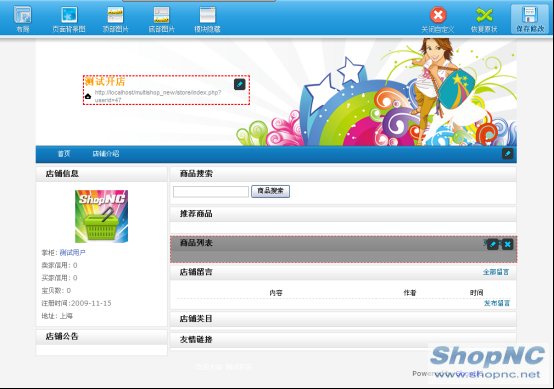Open the 底部图片 bottom image tool
Screen dimensions: 554x389
tap(161, 19)
